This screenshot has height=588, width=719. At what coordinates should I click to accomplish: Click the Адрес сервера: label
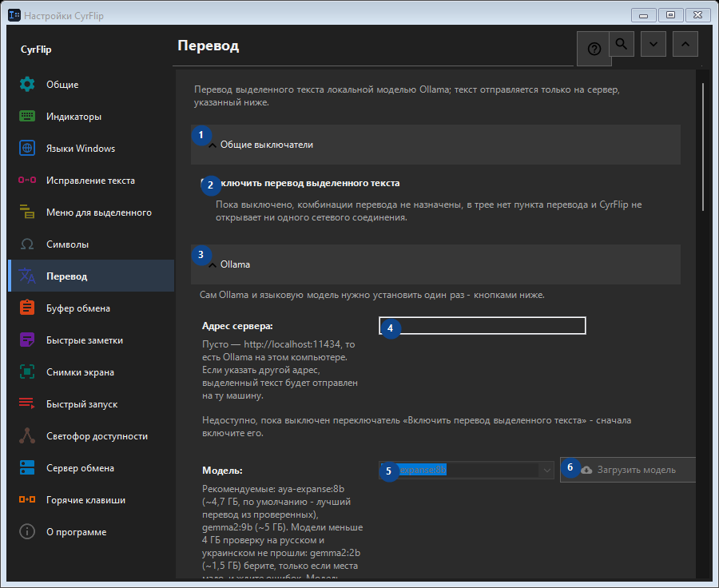click(237, 326)
